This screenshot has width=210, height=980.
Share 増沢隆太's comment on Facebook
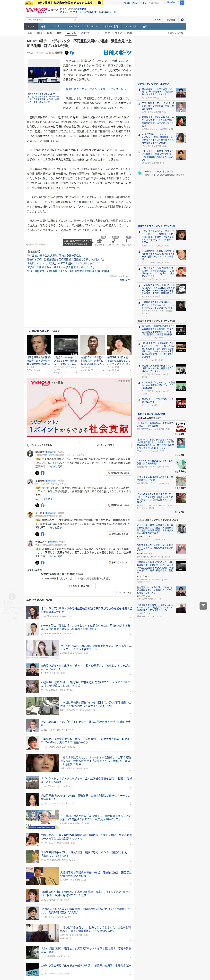point(42,473)
